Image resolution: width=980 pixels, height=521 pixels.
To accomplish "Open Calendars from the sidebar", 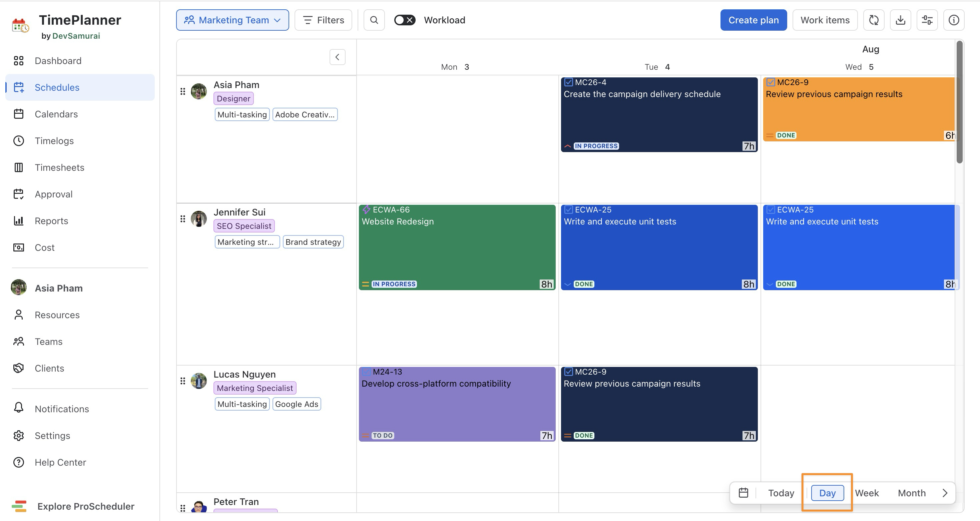I will pos(56,114).
